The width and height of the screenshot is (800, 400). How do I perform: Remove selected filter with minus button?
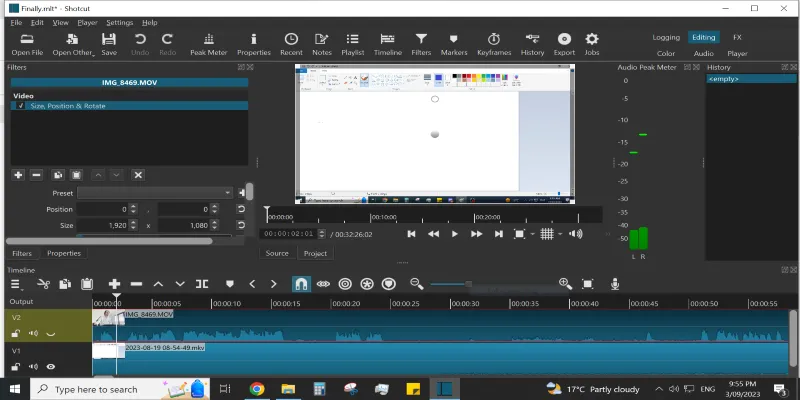pyautogui.click(x=36, y=175)
